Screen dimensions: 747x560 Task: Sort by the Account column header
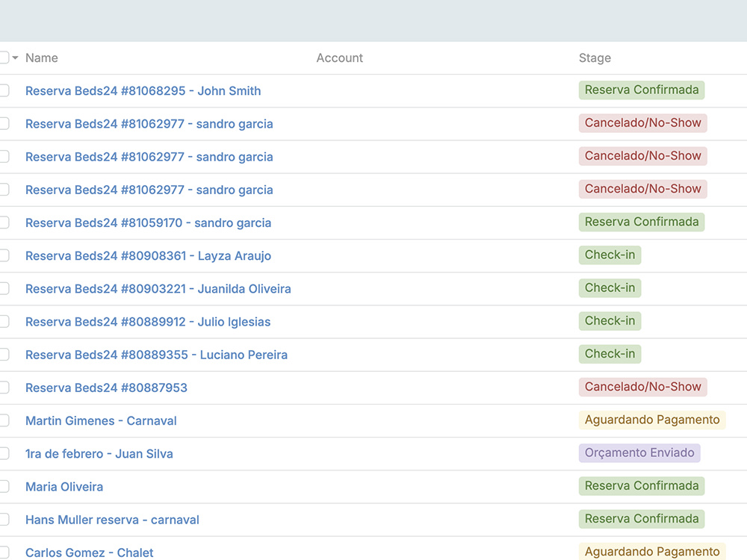coord(340,58)
